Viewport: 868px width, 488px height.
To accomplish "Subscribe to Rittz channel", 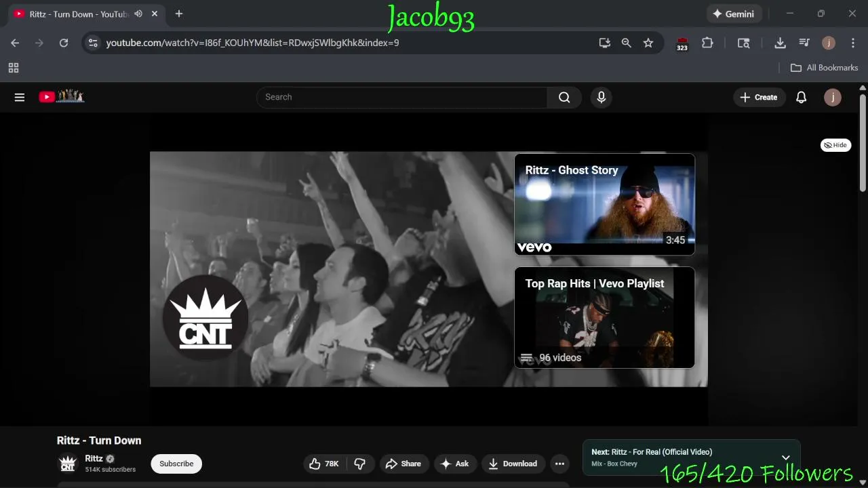I will [x=176, y=464].
